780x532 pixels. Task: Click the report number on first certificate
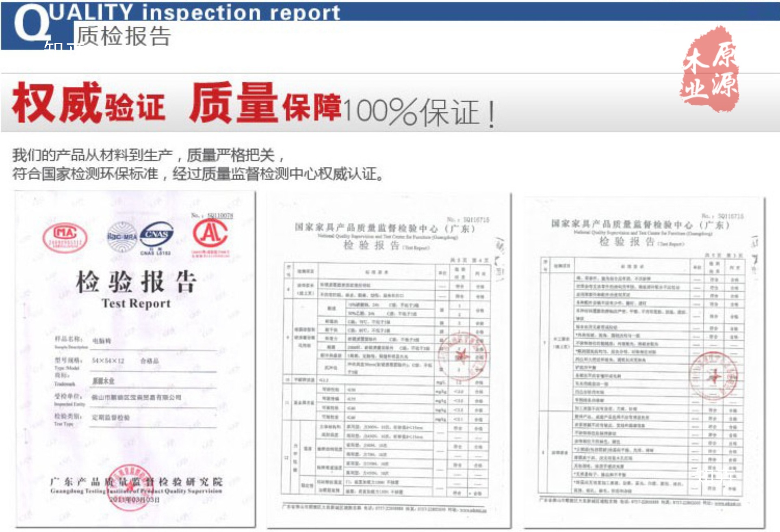[220, 215]
